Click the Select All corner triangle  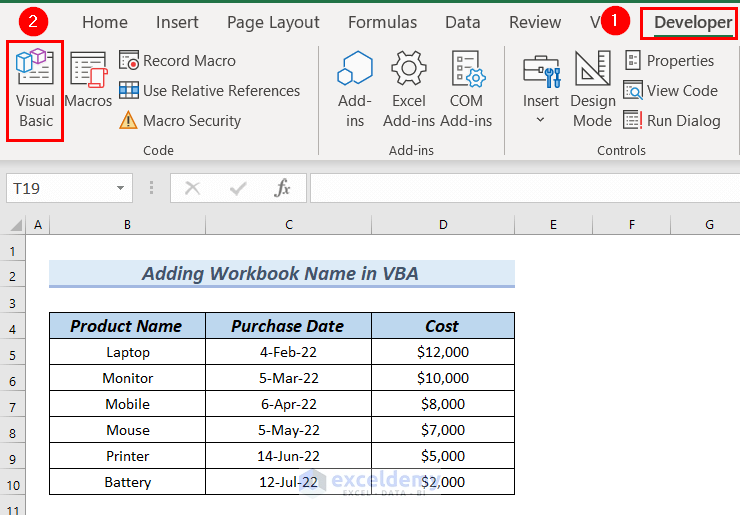[x=16, y=225]
